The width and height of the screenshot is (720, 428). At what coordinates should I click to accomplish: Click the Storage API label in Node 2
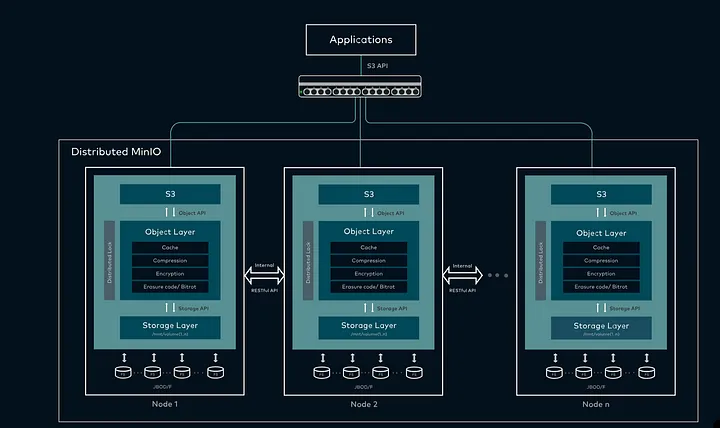click(392, 309)
